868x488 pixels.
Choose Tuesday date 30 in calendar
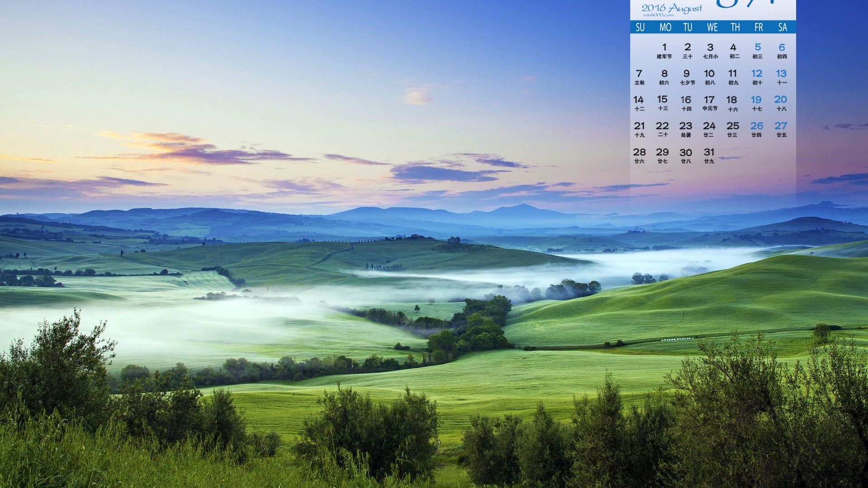click(686, 156)
